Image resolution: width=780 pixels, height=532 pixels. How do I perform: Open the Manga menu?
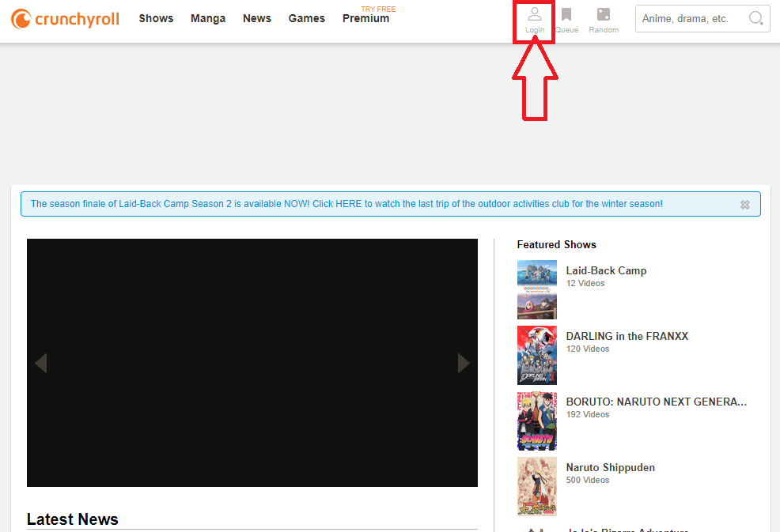tap(208, 18)
